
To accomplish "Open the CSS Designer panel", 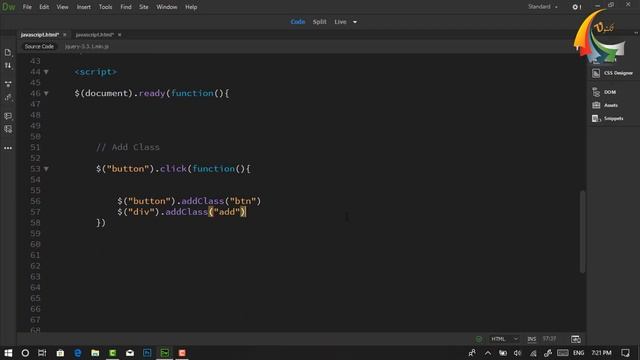I will (x=613, y=73).
